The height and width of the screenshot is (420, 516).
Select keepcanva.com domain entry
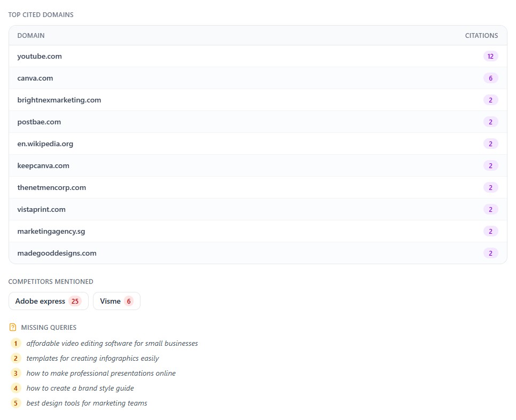(x=43, y=166)
